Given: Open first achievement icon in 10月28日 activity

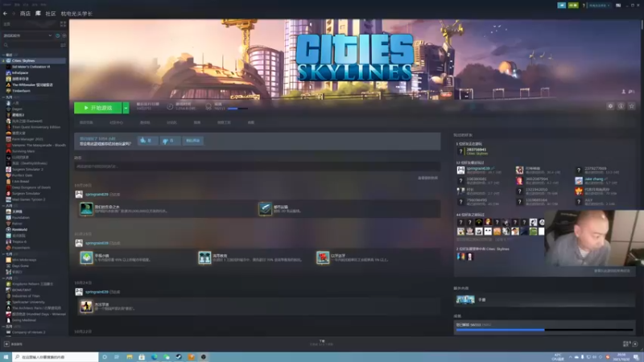Looking at the screenshot, I should pos(86,209).
